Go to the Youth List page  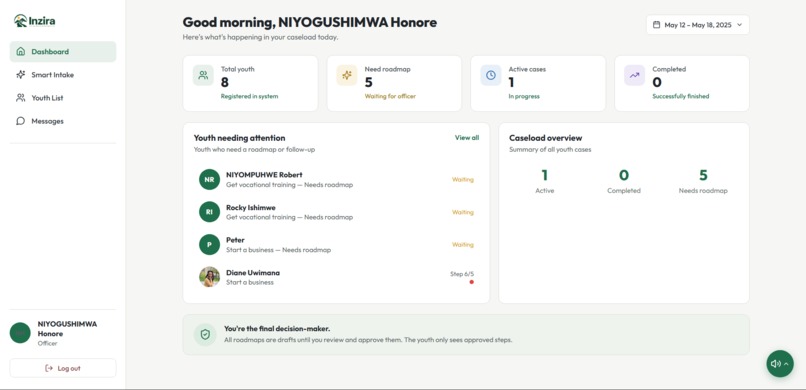(63, 98)
